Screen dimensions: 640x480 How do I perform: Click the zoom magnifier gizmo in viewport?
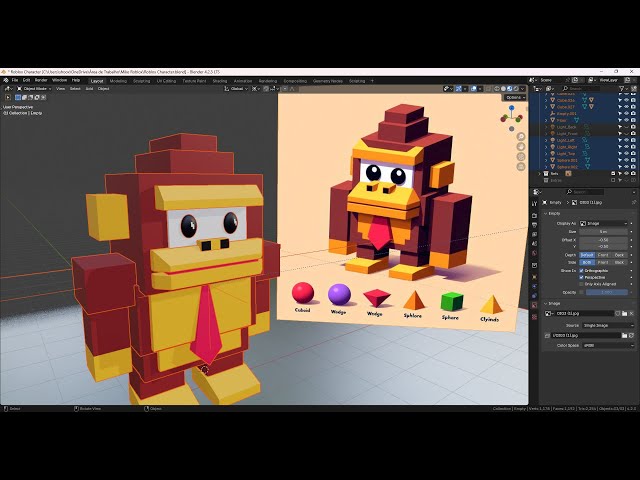point(521,136)
